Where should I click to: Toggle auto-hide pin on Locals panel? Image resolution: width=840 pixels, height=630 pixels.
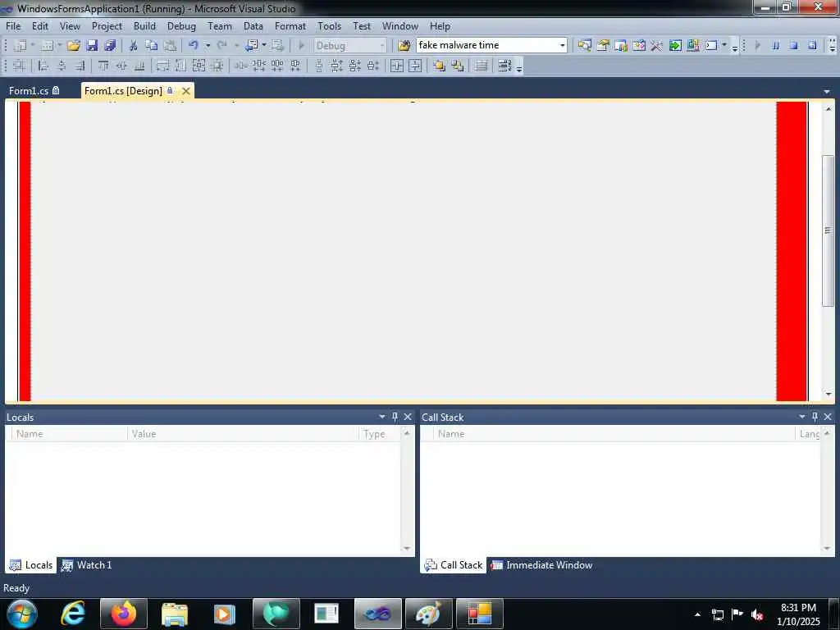(395, 416)
